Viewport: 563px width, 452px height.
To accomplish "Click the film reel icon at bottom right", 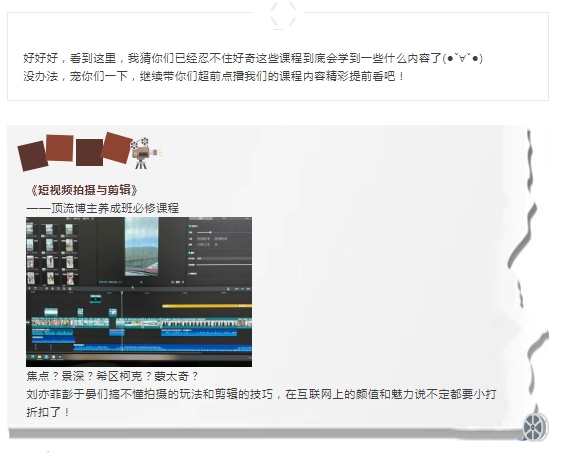I will 535,427.
